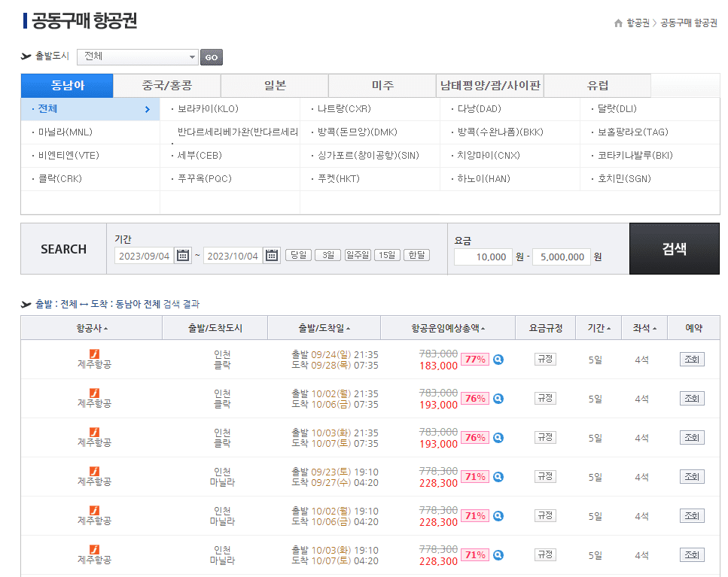Click inside the minimum fare input field
728x577 pixels.
tap(483, 257)
